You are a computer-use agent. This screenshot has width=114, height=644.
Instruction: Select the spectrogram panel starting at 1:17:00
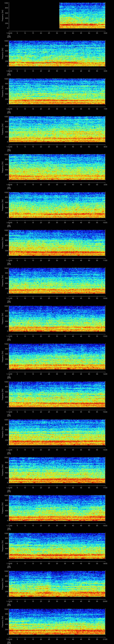pyautogui.click(x=57, y=508)
